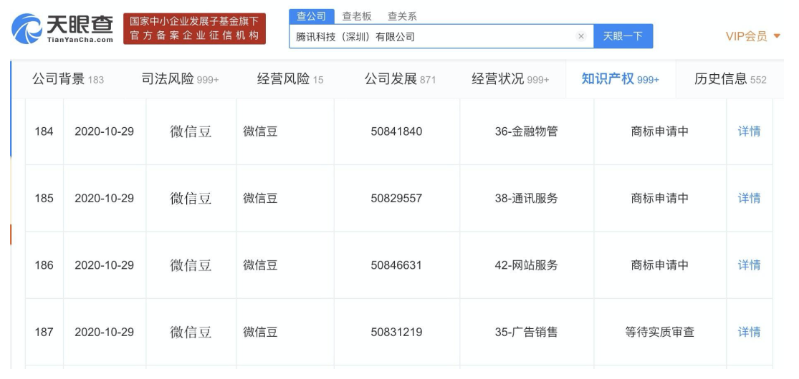Viewport: 799px width, 379px height.
Task: Select the 查公司 search tab
Action: click(311, 16)
